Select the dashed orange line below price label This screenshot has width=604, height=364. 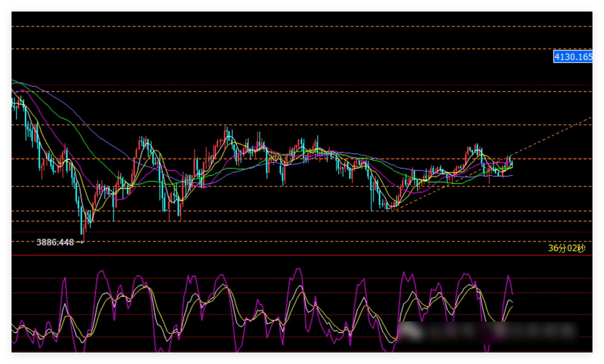coord(302,91)
